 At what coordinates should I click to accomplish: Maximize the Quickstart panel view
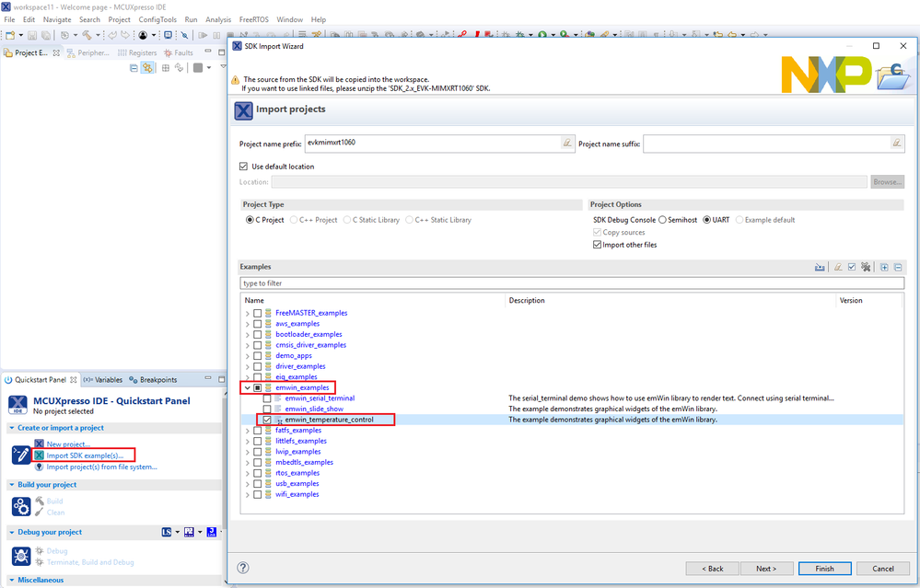[x=221, y=379]
